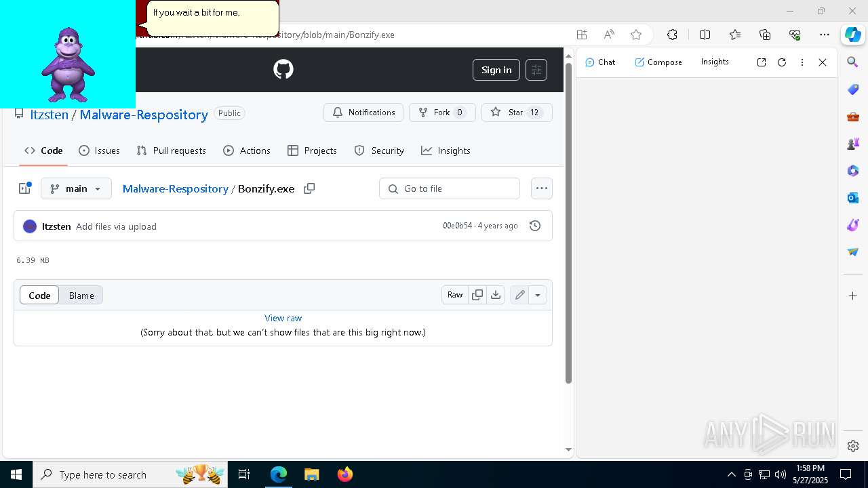Screen dimensions: 868x488
Task: Open the sidebar Tools briefcase icon
Action: (x=853, y=117)
